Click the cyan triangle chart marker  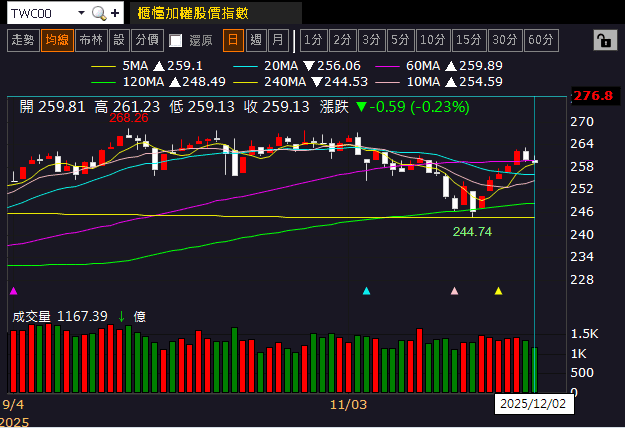coord(366,291)
